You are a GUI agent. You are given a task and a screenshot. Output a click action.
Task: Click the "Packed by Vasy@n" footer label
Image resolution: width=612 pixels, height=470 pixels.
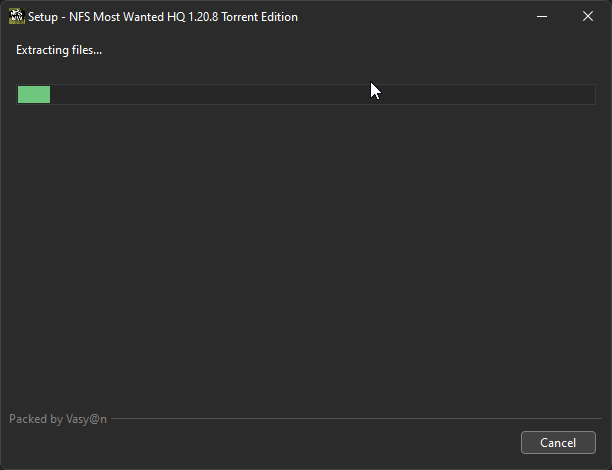[58, 419]
